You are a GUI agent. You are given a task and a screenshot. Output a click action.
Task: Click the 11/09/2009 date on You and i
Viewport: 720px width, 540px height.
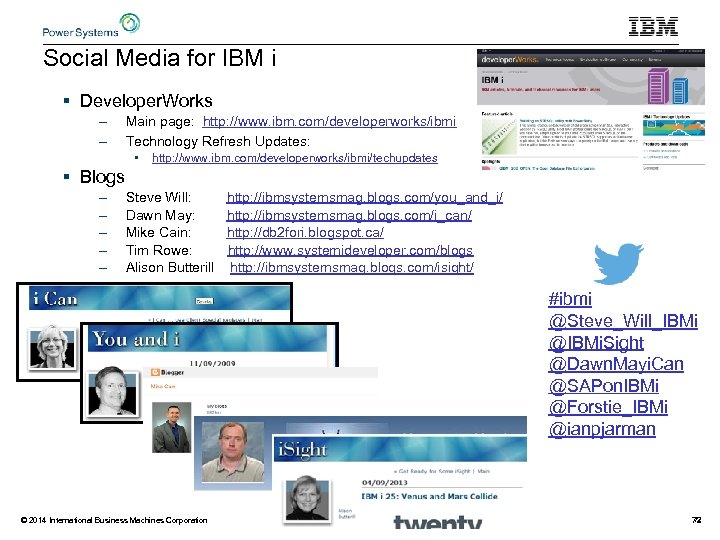click(212, 363)
